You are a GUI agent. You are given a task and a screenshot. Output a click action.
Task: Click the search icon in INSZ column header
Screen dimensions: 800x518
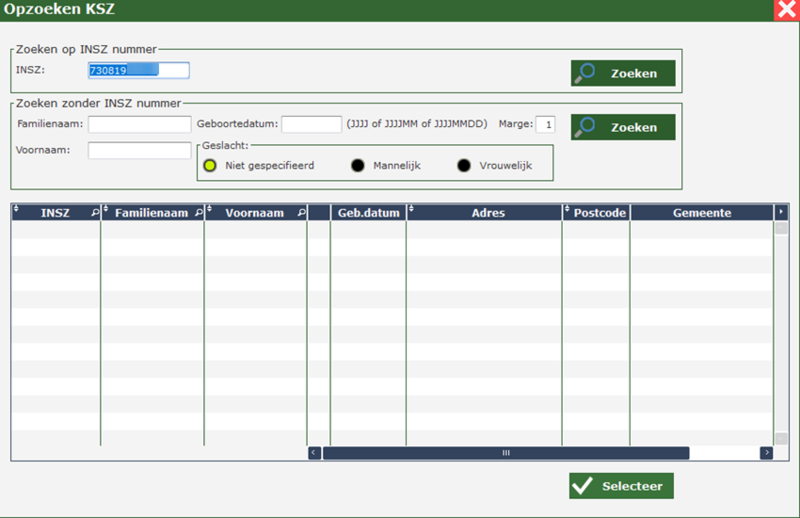click(94, 213)
